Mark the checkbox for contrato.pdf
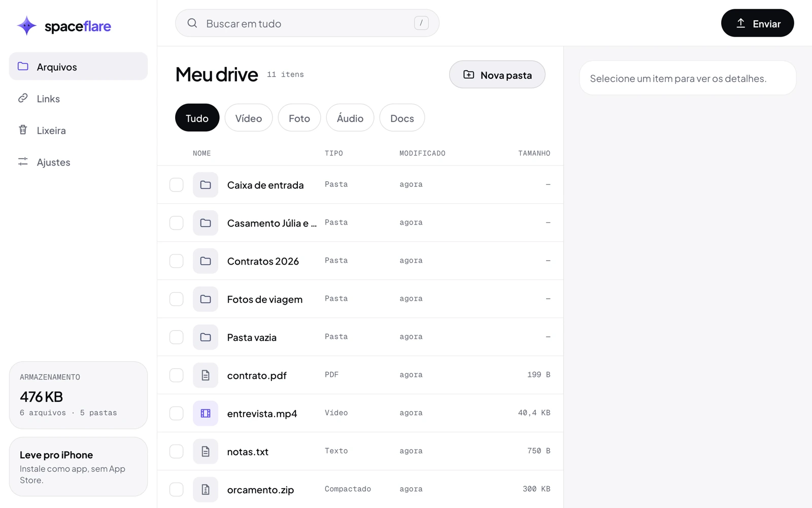 (x=177, y=375)
